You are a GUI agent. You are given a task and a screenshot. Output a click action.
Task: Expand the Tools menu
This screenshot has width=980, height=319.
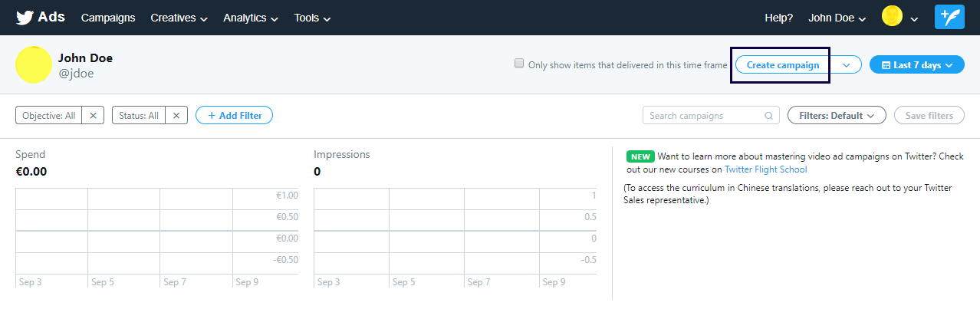click(312, 18)
